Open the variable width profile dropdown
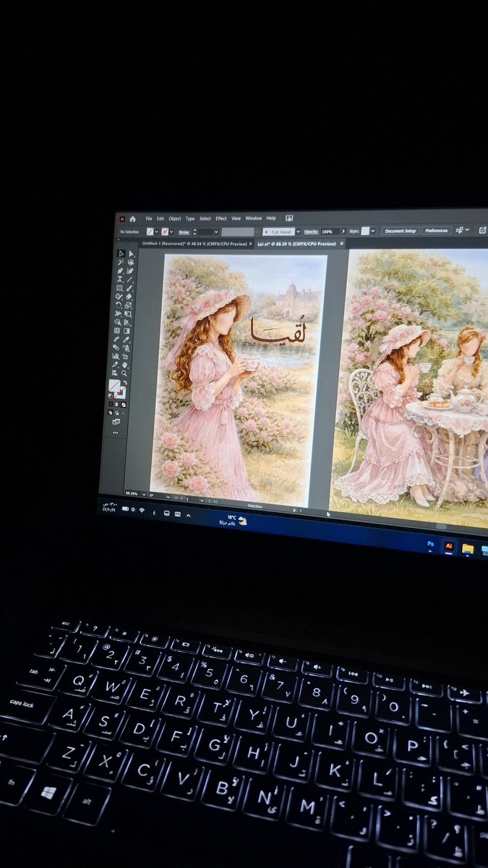488x868 pixels. coord(257,231)
